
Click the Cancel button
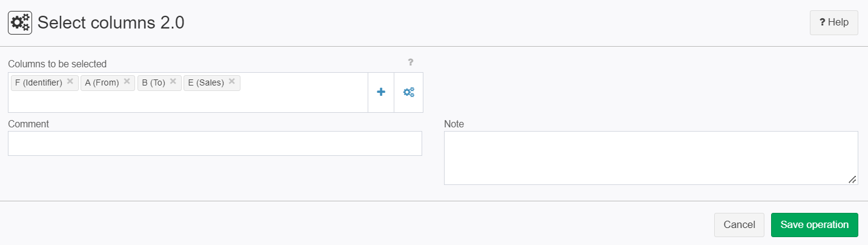pyautogui.click(x=739, y=224)
